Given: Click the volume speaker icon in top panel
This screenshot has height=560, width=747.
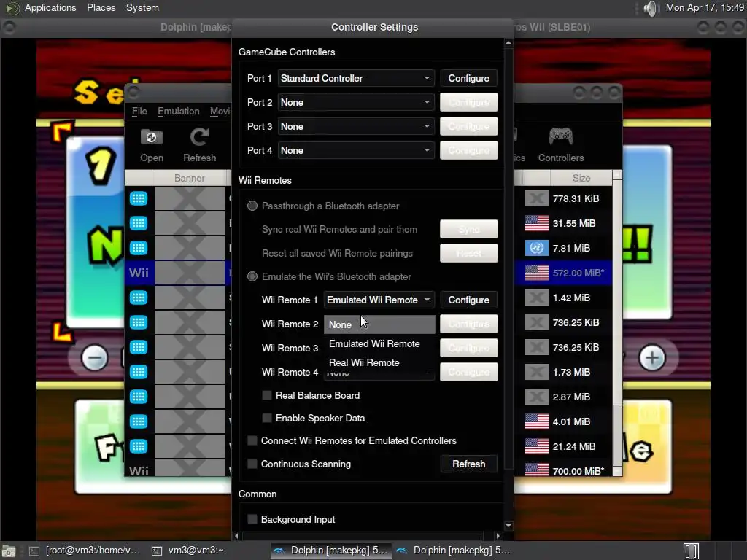Looking at the screenshot, I should 650,8.
